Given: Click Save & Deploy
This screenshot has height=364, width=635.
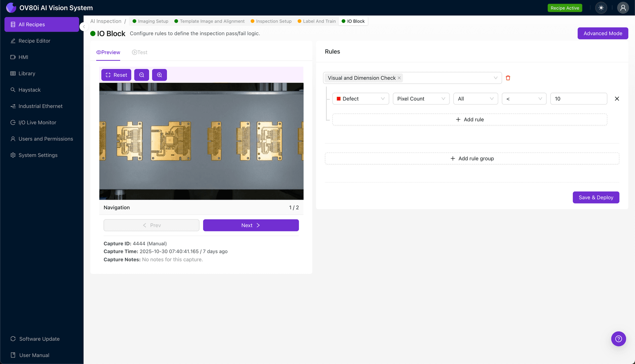Looking at the screenshot, I should point(596,197).
